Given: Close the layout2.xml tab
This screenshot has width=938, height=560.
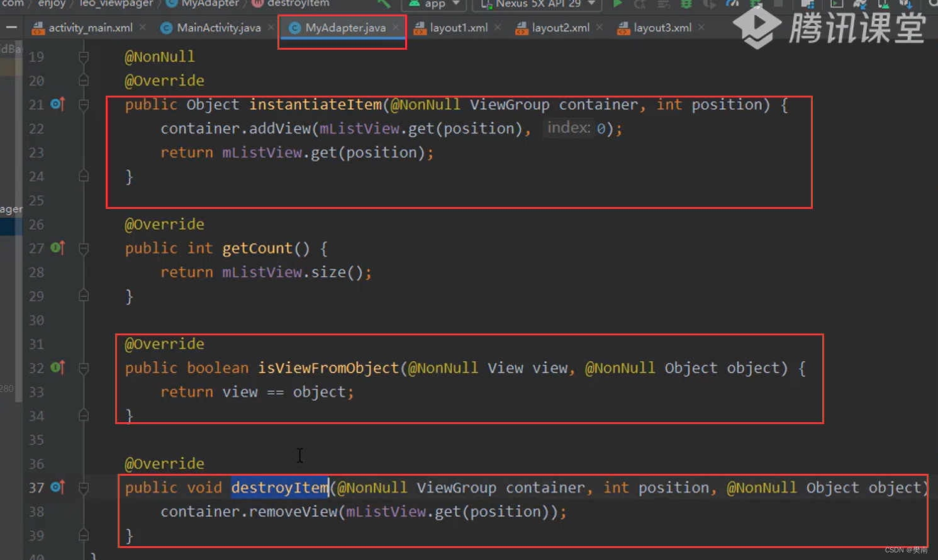Looking at the screenshot, I should [600, 27].
